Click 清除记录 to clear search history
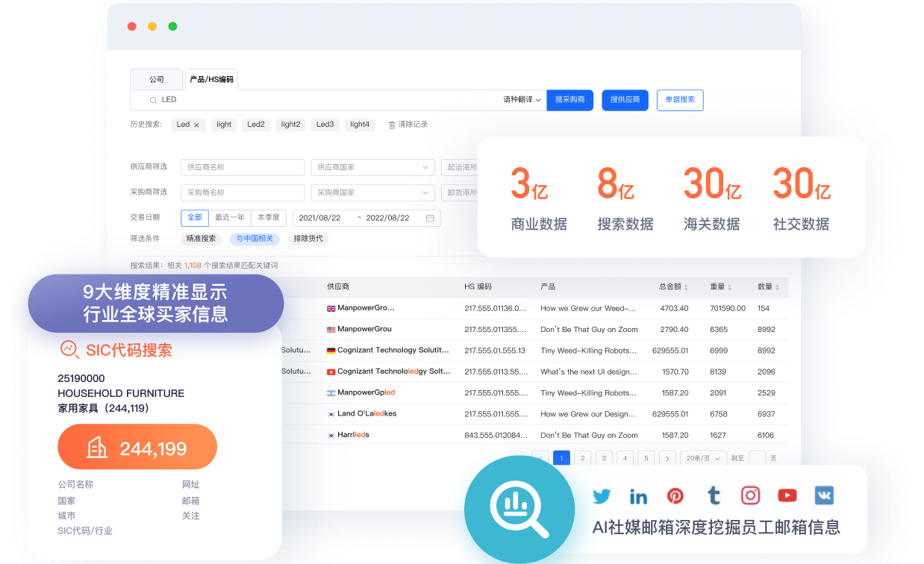 [408, 125]
